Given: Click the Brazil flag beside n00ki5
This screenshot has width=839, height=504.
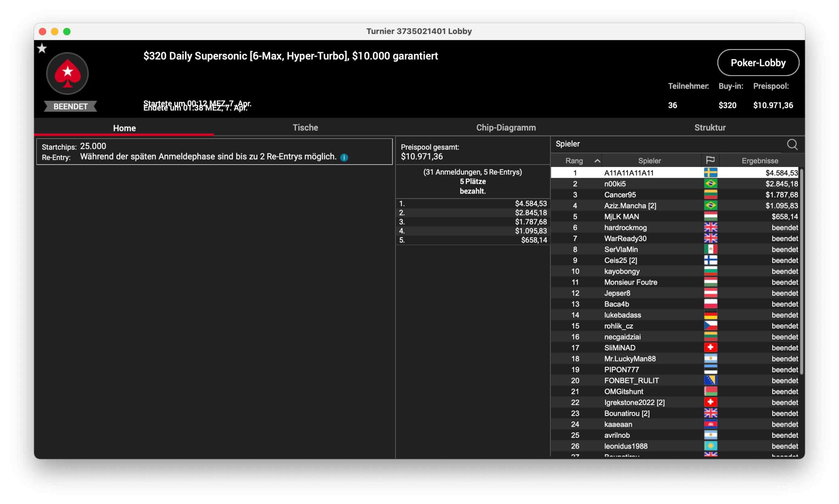Looking at the screenshot, I should pos(710,184).
